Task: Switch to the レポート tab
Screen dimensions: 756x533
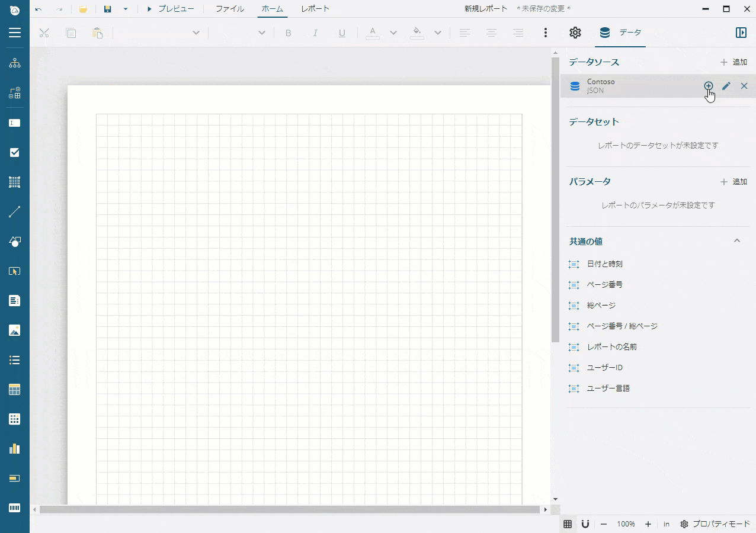Action: [x=315, y=9]
